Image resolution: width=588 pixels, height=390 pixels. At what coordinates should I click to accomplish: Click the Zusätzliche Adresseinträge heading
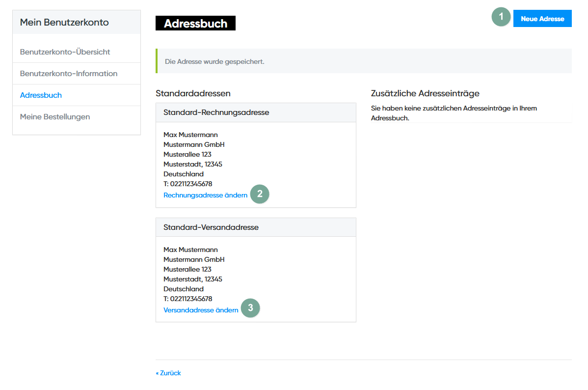pos(425,93)
